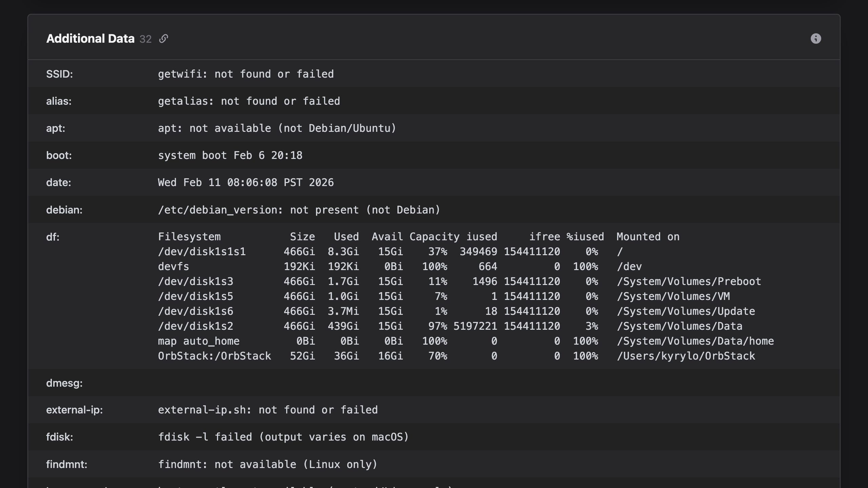Select the boot row showing system boot time
This screenshot has width=868, height=488.
click(x=230, y=155)
